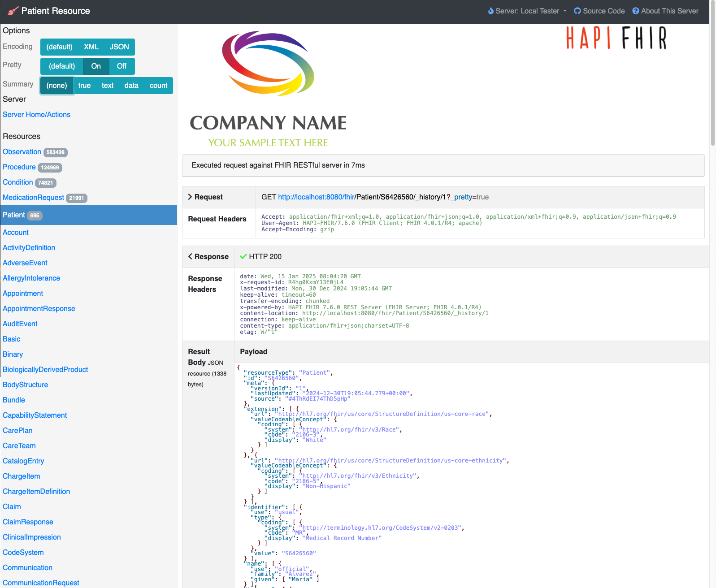The width and height of the screenshot is (716, 588).
Task: Click the Observation count badge 563426
Action: 56,152
